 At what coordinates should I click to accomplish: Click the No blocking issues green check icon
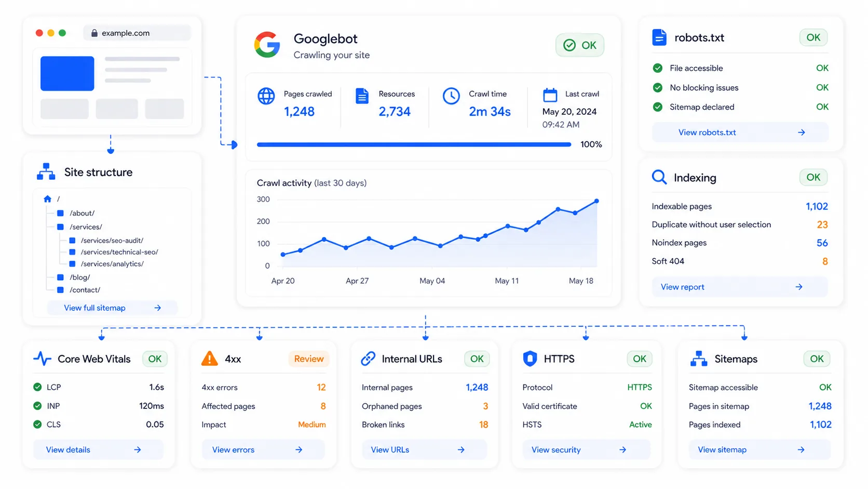658,87
